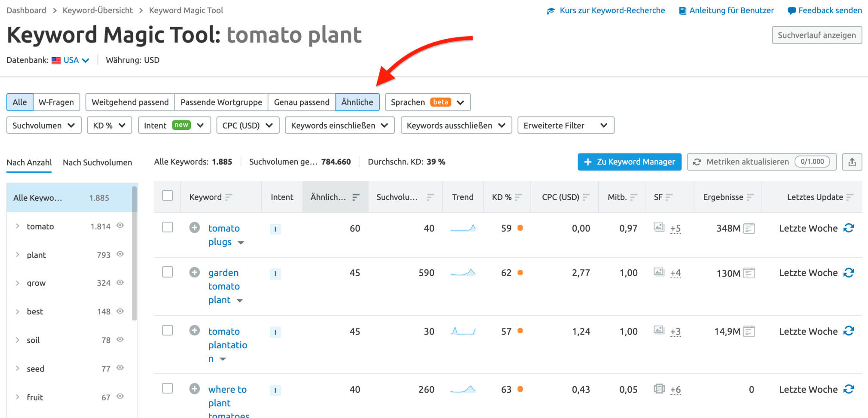The image size is (868, 418).
Task: Open SERP feature image icon in garden tomato plant row
Action: click(x=659, y=272)
